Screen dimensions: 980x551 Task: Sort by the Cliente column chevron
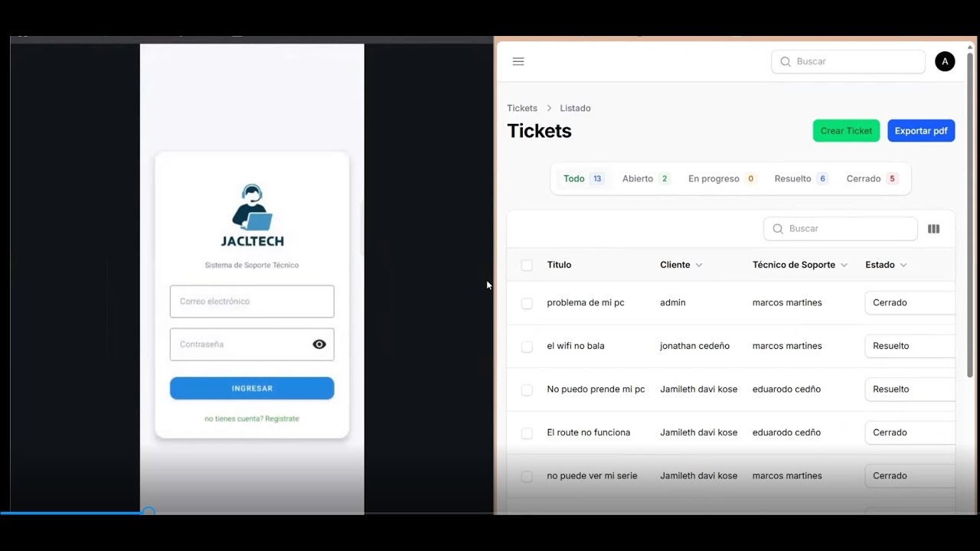point(698,265)
